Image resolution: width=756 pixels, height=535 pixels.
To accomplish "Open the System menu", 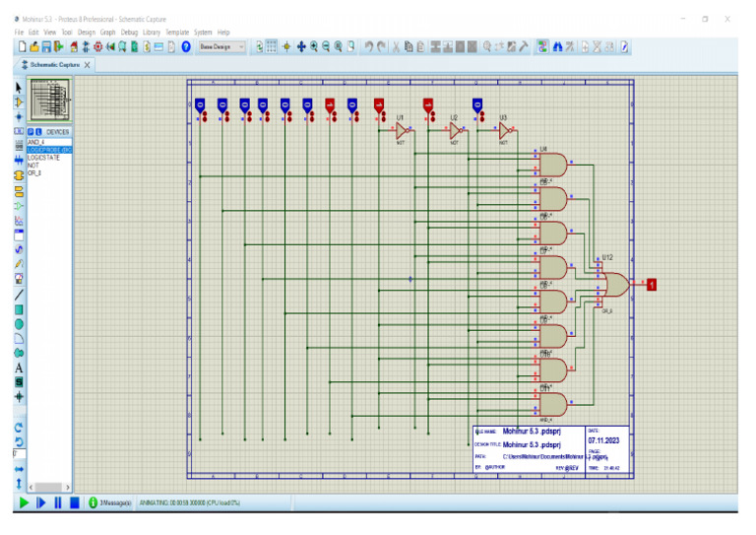I will point(203,33).
